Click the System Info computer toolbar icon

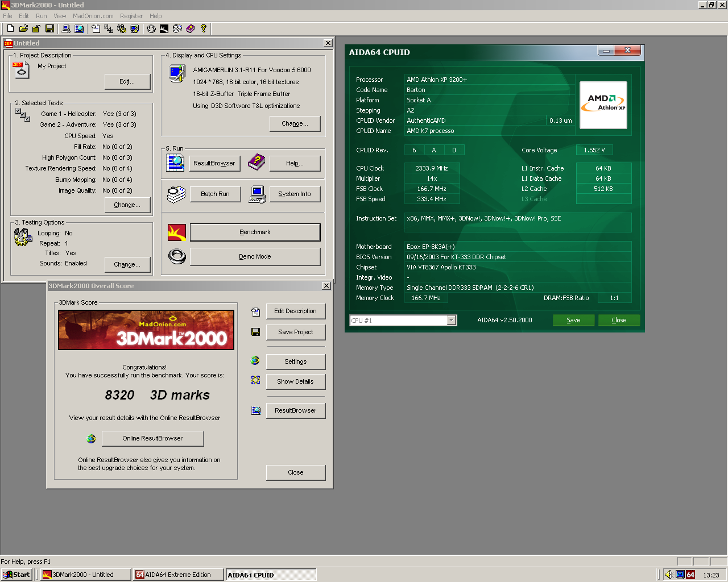click(x=66, y=28)
